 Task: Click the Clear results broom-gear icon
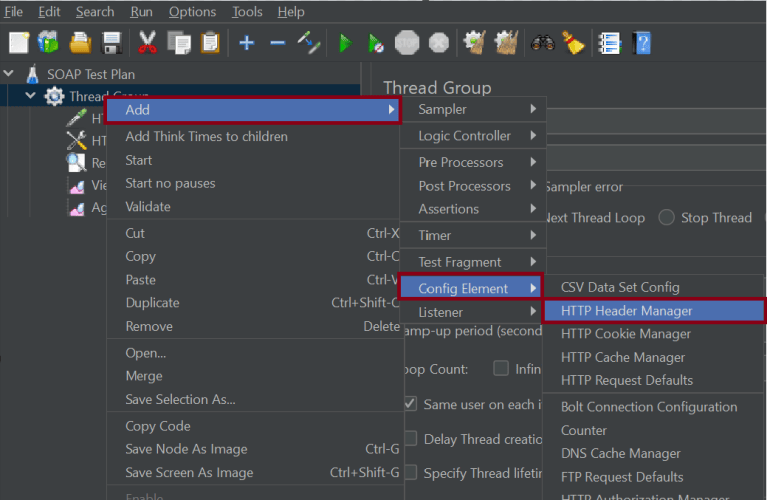[x=474, y=43]
